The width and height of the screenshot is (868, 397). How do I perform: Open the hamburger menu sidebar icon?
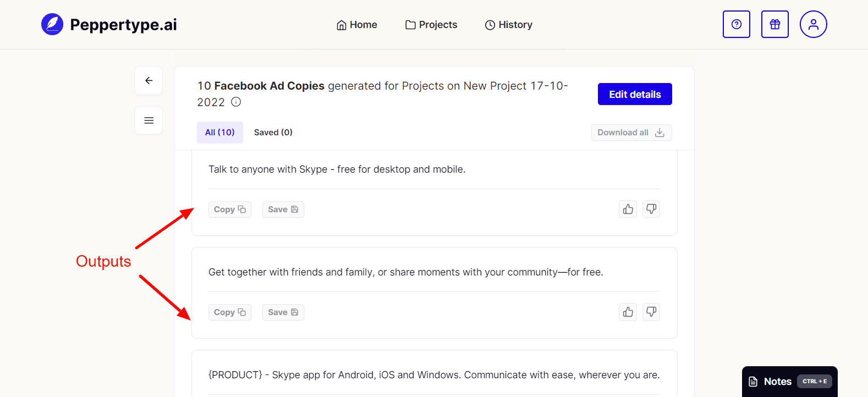(149, 120)
